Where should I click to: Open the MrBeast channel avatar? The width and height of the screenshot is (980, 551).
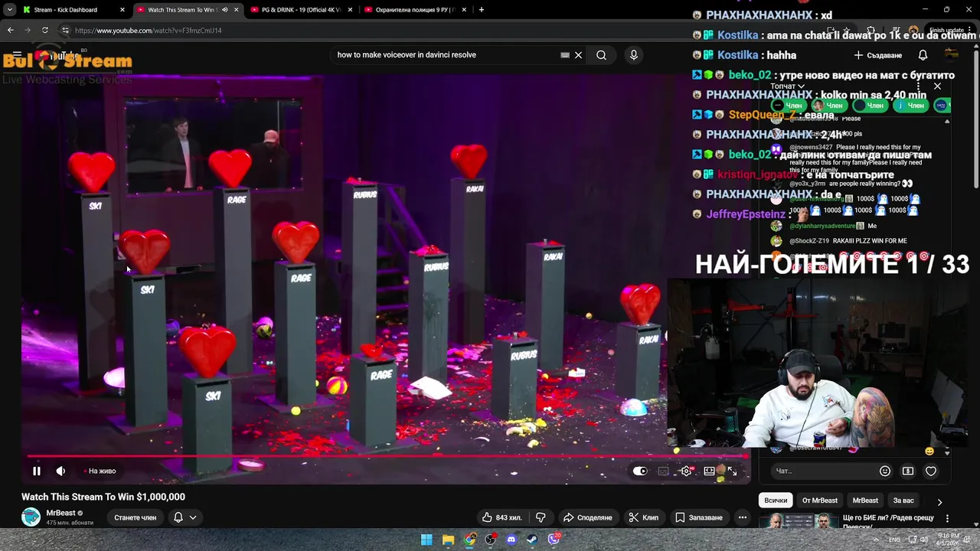point(31,517)
